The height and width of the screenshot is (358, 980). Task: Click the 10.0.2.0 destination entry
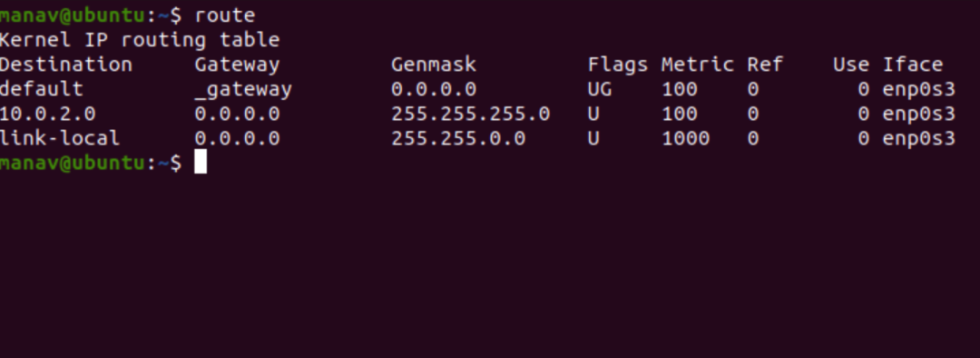(47, 114)
